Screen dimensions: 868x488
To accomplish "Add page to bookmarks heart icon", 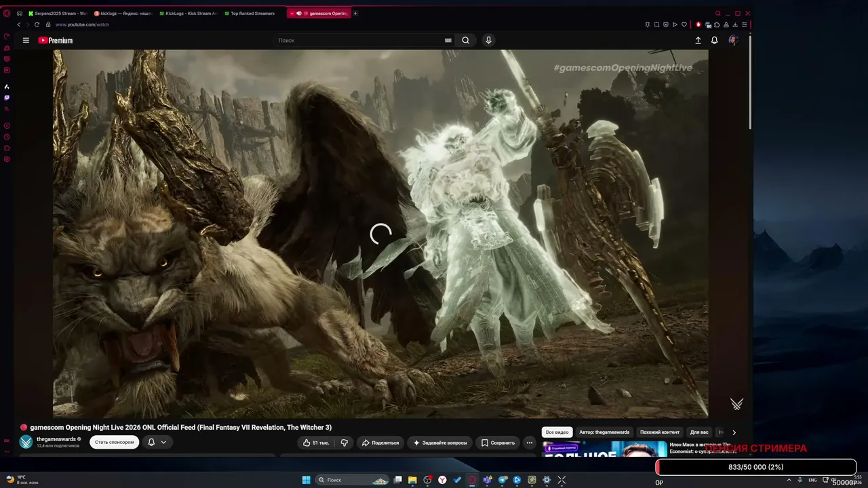I will pos(684,24).
